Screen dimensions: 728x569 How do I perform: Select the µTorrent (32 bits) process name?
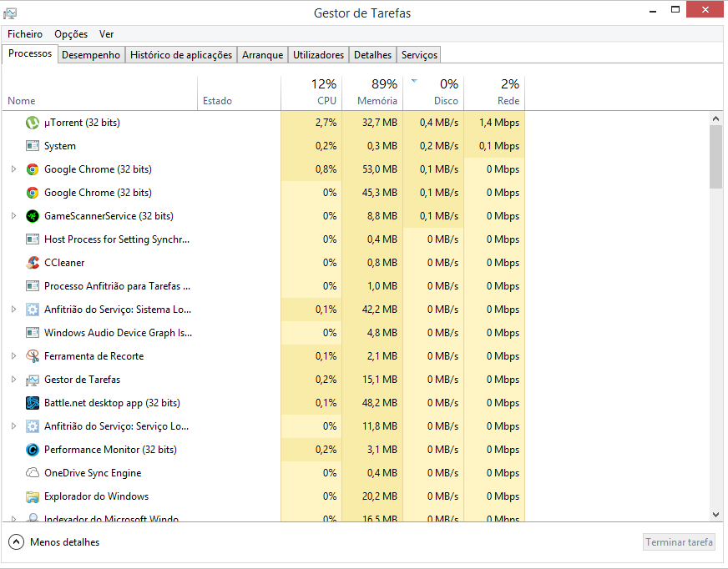tap(82, 123)
